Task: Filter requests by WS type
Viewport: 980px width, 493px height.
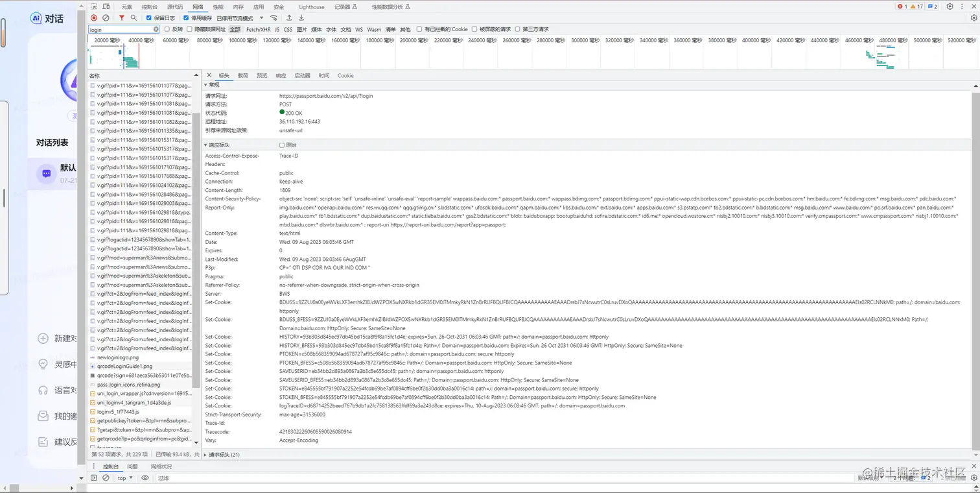Action: (x=359, y=29)
